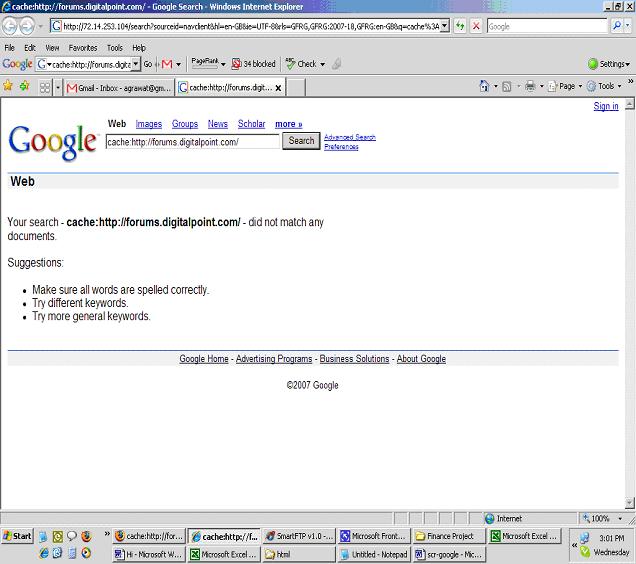Open Google toolbar Settings with green icon

click(608, 64)
